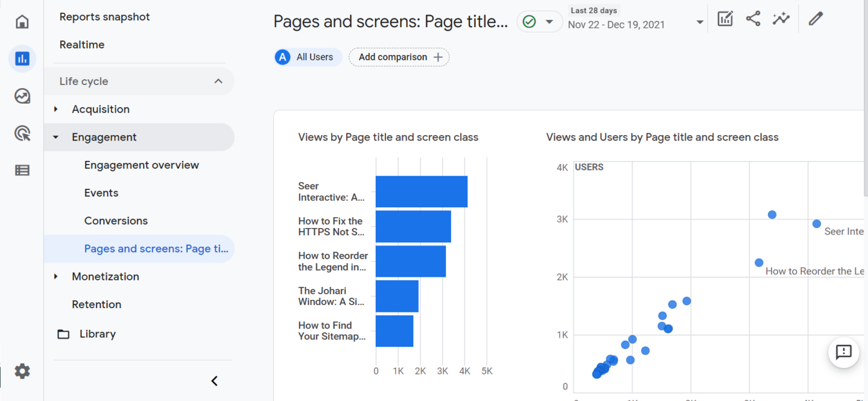The height and width of the screenshot is (401, 868).
Task: Collapse the navigation panel with chevron
Action: click(x=214, y=381)
